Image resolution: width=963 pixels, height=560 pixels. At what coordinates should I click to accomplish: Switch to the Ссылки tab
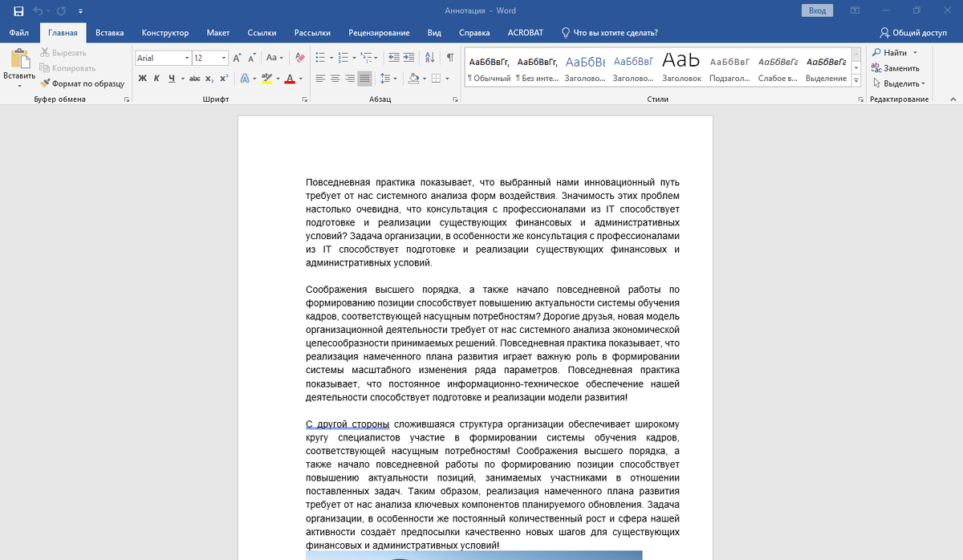[x=262, y=33]
